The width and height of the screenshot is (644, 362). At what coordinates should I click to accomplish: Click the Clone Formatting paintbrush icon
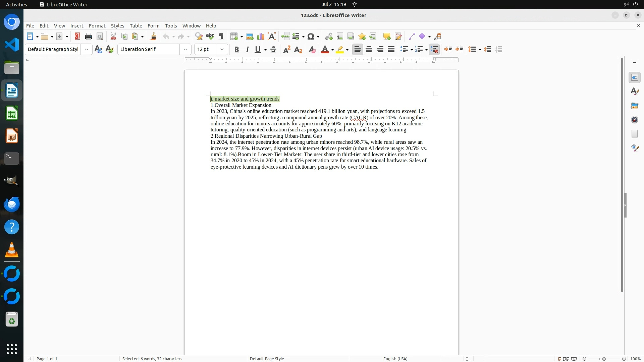pyautogui.click(x=153, y=37)
